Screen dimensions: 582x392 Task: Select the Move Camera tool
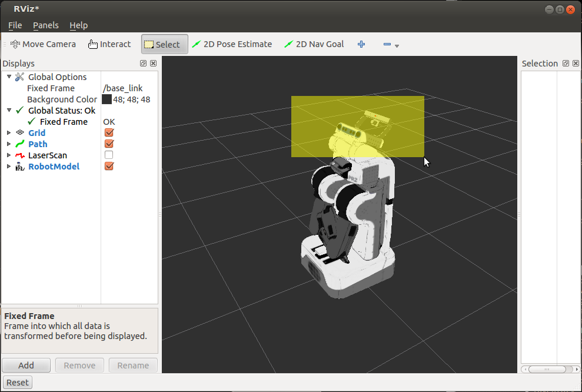(43, 44)
